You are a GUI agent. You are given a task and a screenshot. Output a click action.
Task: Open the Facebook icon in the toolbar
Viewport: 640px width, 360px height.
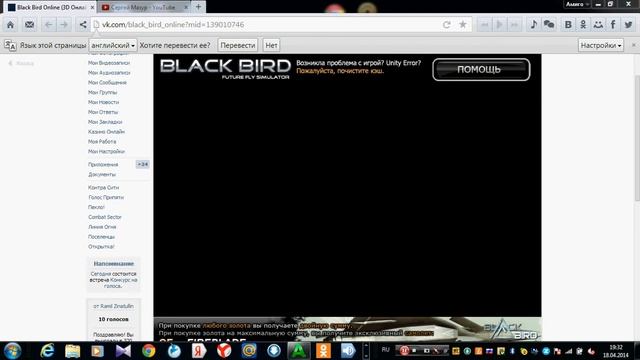tap(613, 25)
